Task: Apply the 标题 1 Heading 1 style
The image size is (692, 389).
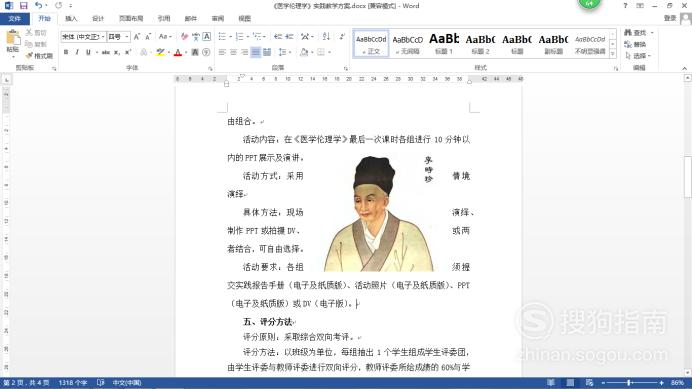Action: point(444,44)
